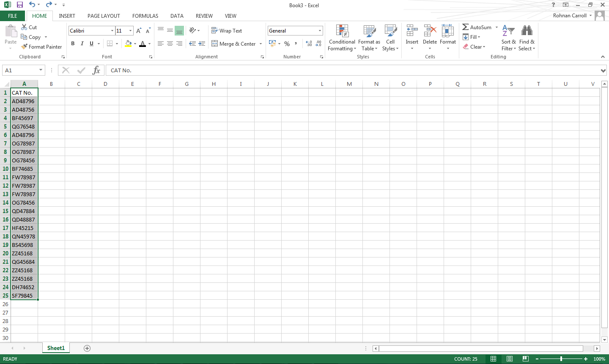Open the Name Box dropdown arrow
609x364 pixels.
tap(41, 70)
